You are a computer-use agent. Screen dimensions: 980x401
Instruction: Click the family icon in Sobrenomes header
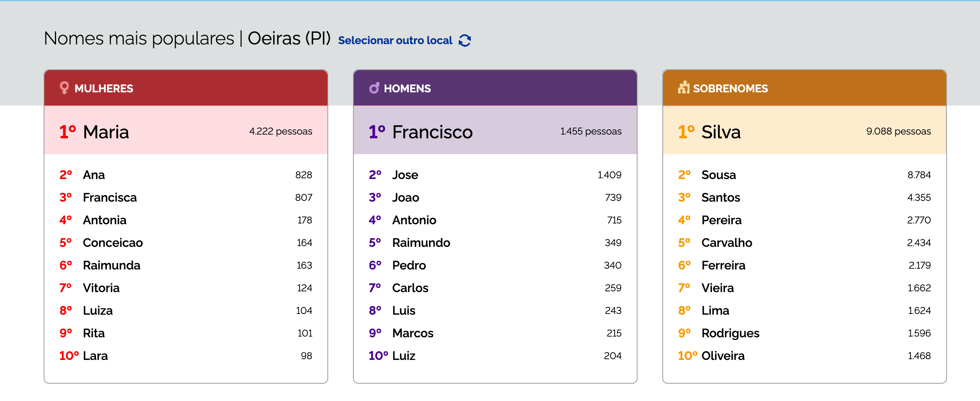(x=683, y=87)
